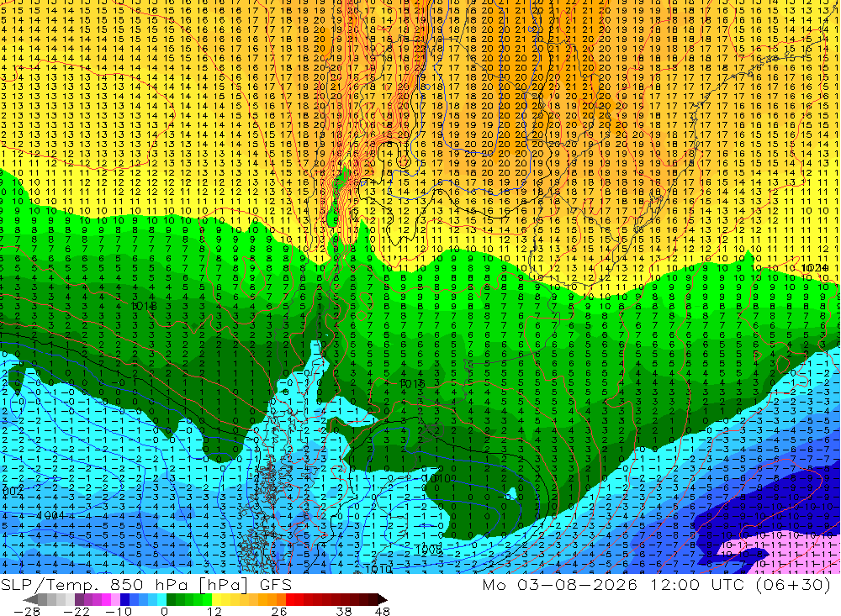Click the "-28" color scale label
841x616 pixels.
coord(27,611)
